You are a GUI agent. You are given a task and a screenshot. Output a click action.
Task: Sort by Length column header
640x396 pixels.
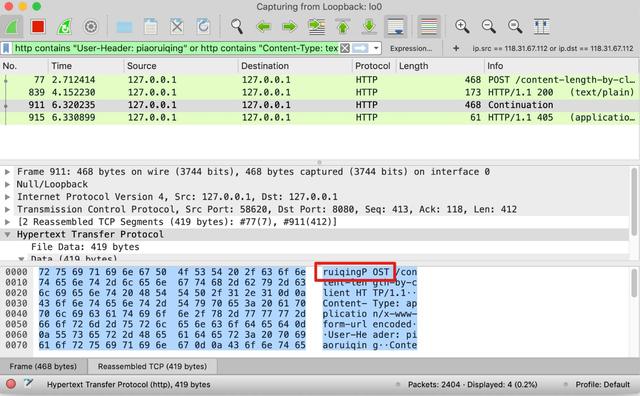[x=439, y=66]
